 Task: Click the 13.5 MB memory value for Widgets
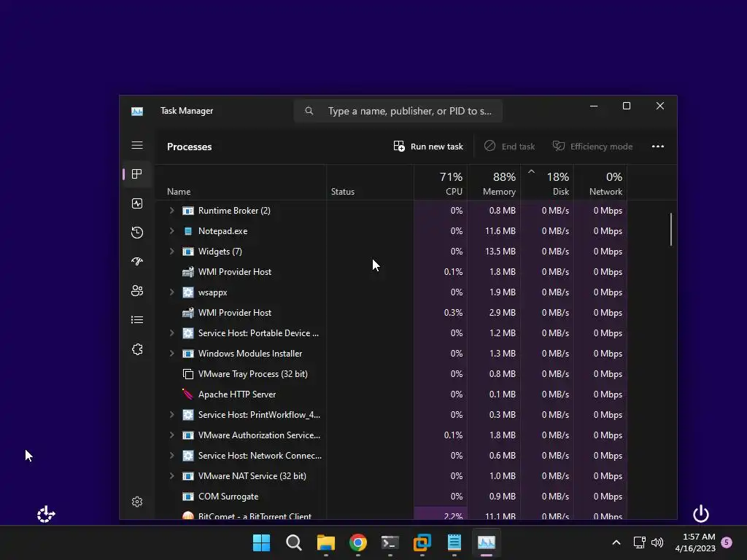click(500, 251)
